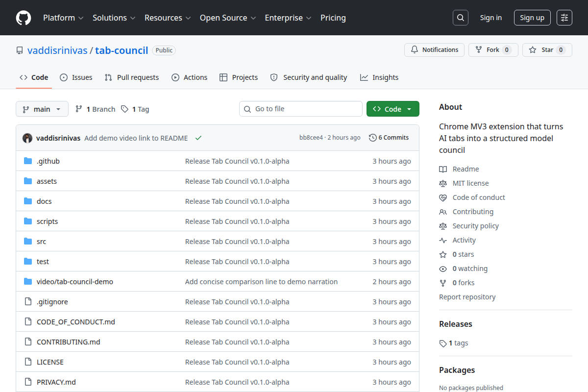
Task: Click the bell icon in Notifications button
Action: [x=415, y=50]
